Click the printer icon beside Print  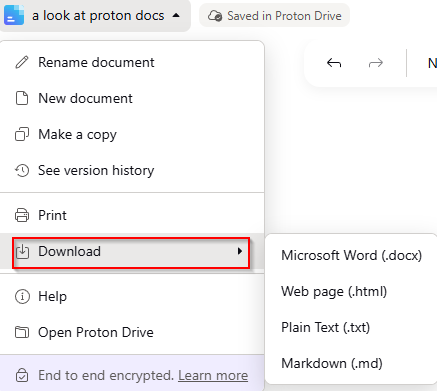22,215
